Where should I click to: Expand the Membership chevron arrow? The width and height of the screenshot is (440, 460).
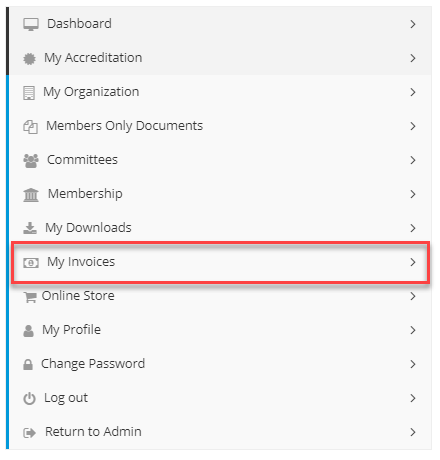pos(413,194)
